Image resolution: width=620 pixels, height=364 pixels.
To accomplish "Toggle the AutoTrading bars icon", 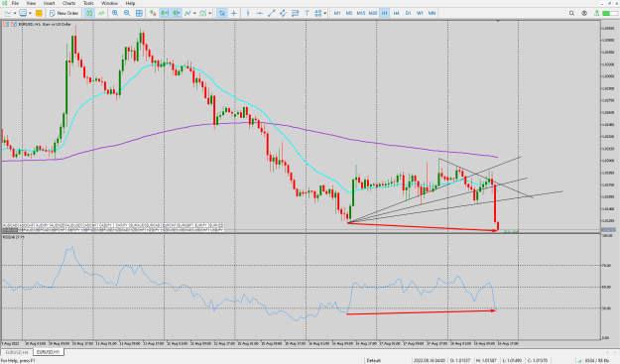I will [89, 13].
